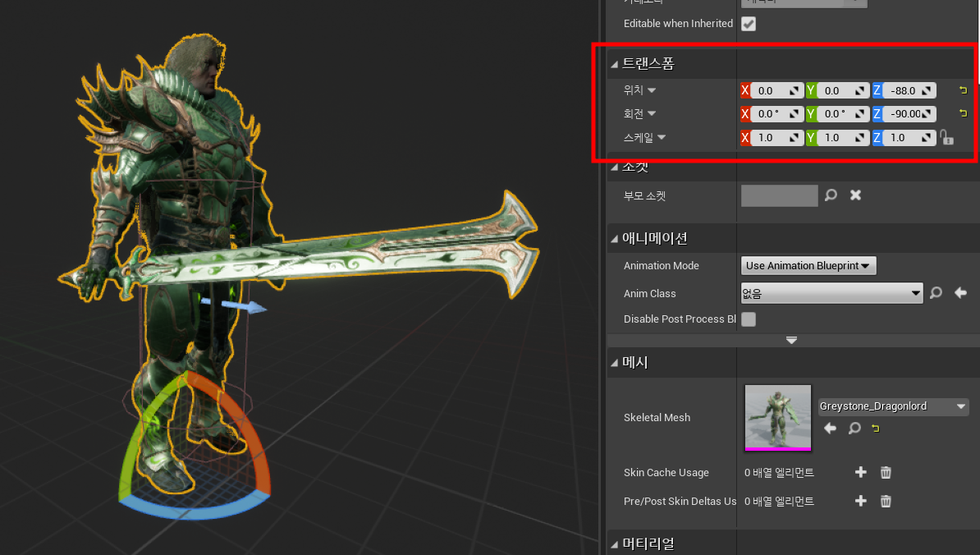Viewport: 980px width, 555px height.
Task: Edit the 스케일 X value field
Action: 776,137
